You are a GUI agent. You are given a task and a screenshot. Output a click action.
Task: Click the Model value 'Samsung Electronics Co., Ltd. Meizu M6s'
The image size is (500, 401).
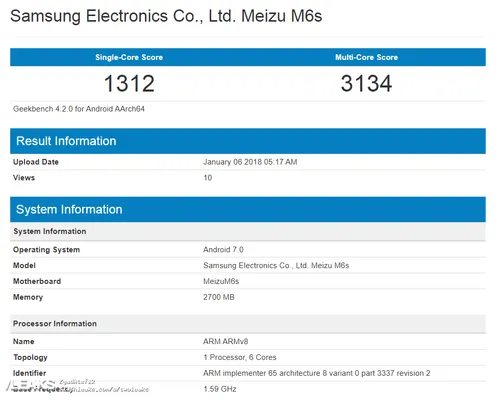click(x=276, y=266)
